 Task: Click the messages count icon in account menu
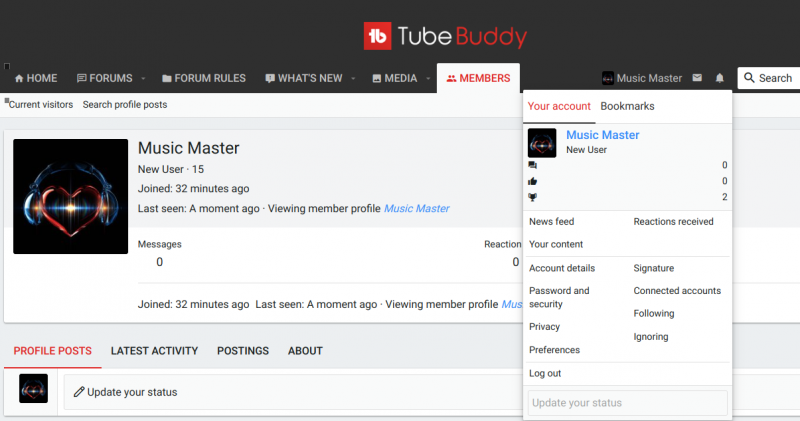(533, 165)
